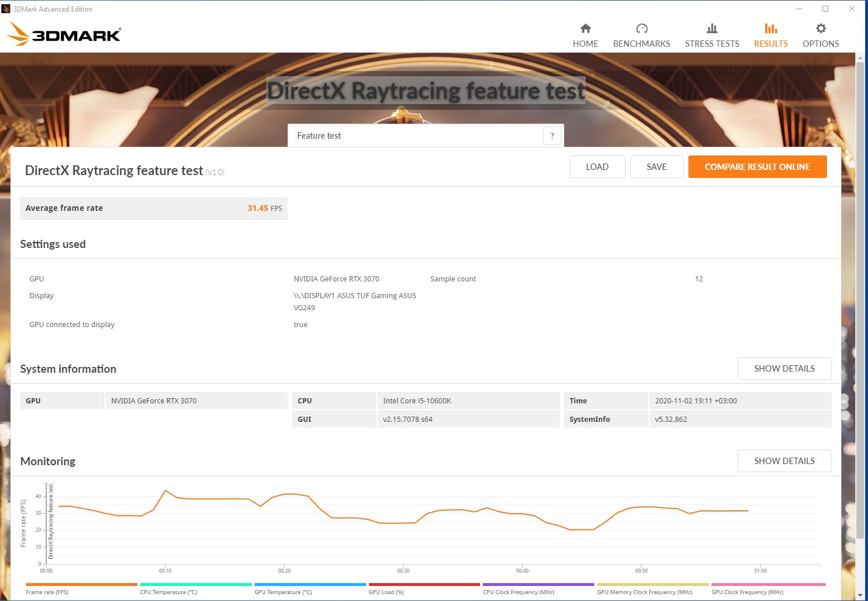868x601 pixels.
Task: Open Options via the gear icon
Action: [x=821, y=28]
